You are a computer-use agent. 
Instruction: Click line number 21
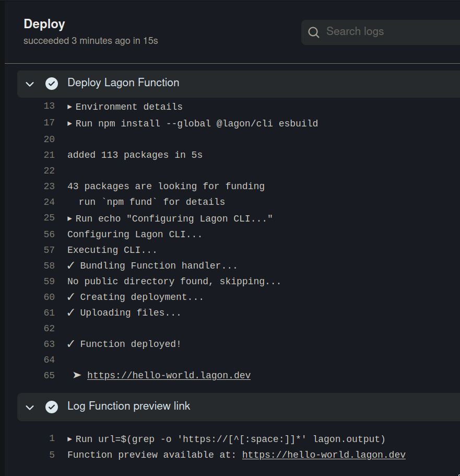49,155
